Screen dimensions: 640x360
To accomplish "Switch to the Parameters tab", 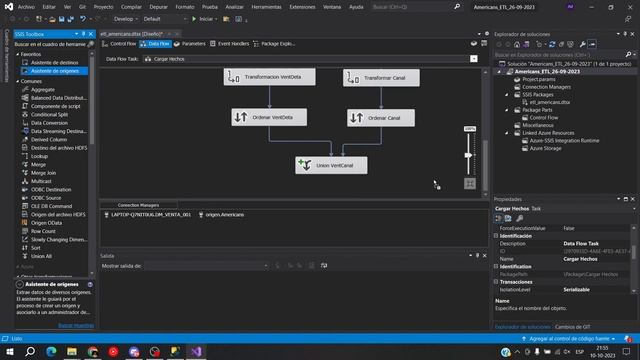I will tap(190, 44).
